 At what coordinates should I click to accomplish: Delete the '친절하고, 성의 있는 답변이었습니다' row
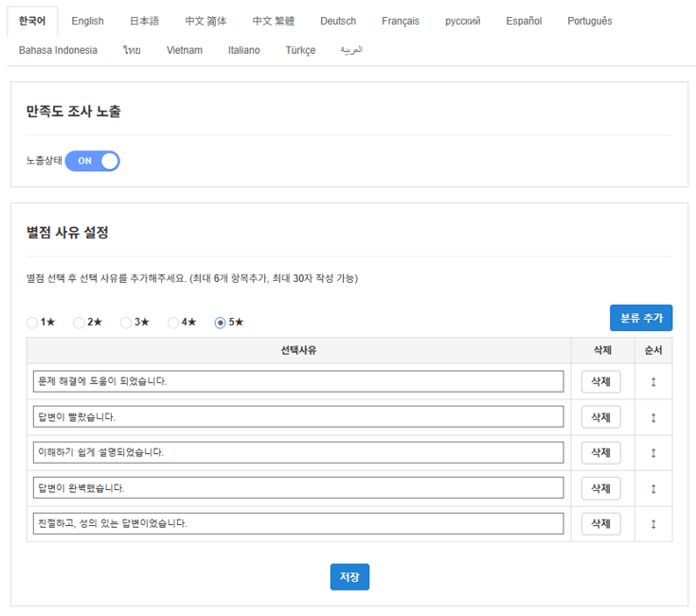tap(600, 523)
